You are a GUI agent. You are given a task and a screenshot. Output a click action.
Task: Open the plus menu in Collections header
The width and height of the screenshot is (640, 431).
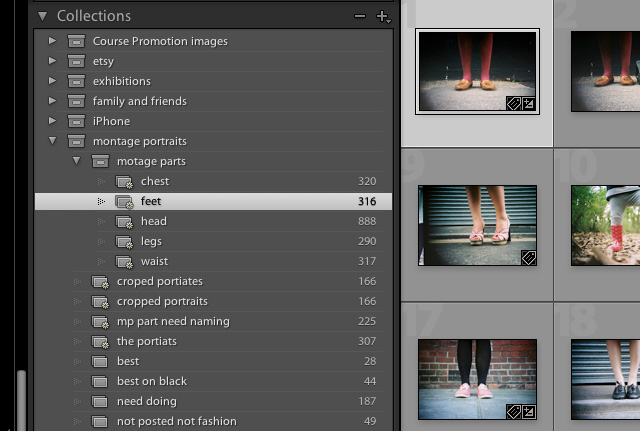coord(383,16)
